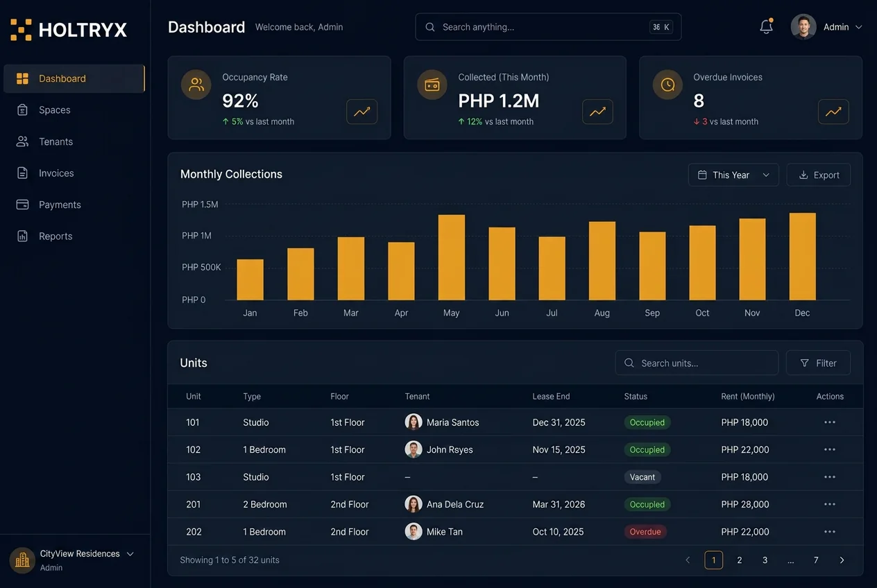
Task: Click the Dec 31, 2025 lease date
Action: click(x=559, y=422)
